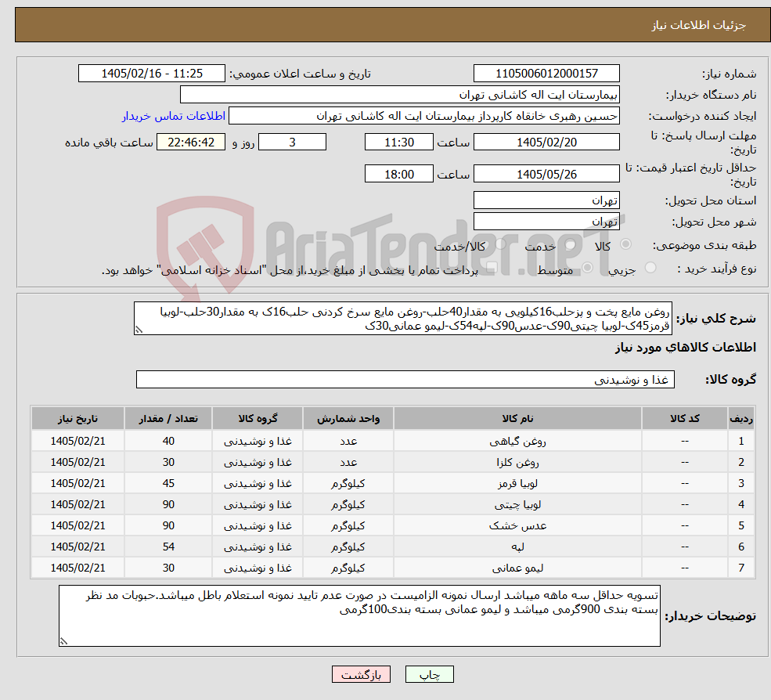Click the response deadline date 1405/02/20
Image resolution: width=771 pixels, height=700 pixels.
[546, 143]
